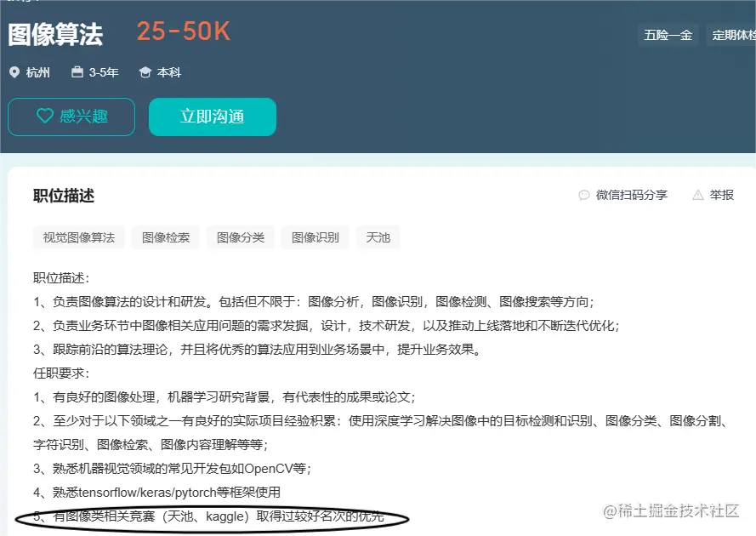Click the 图像算法 job title

[55, 35]
